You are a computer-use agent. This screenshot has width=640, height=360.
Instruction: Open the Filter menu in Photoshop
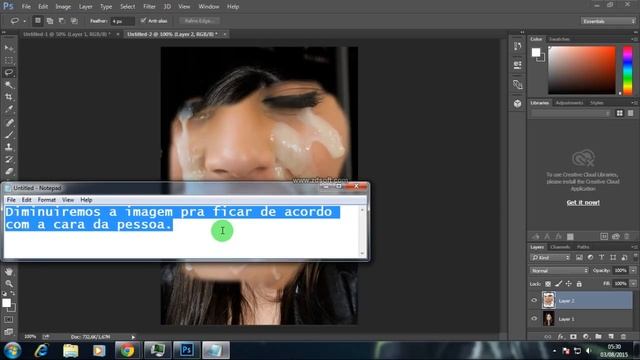pos(149,7)
